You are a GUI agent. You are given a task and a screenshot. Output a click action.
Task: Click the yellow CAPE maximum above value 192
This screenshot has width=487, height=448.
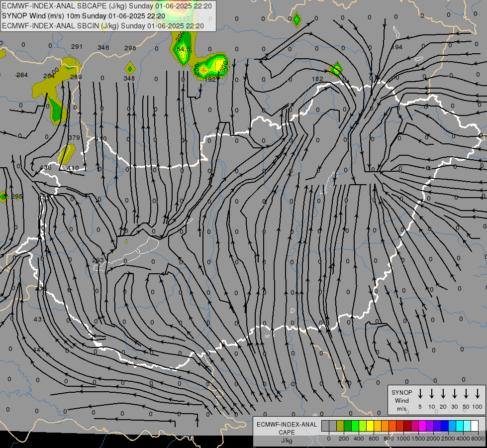(x=219, y=65)
